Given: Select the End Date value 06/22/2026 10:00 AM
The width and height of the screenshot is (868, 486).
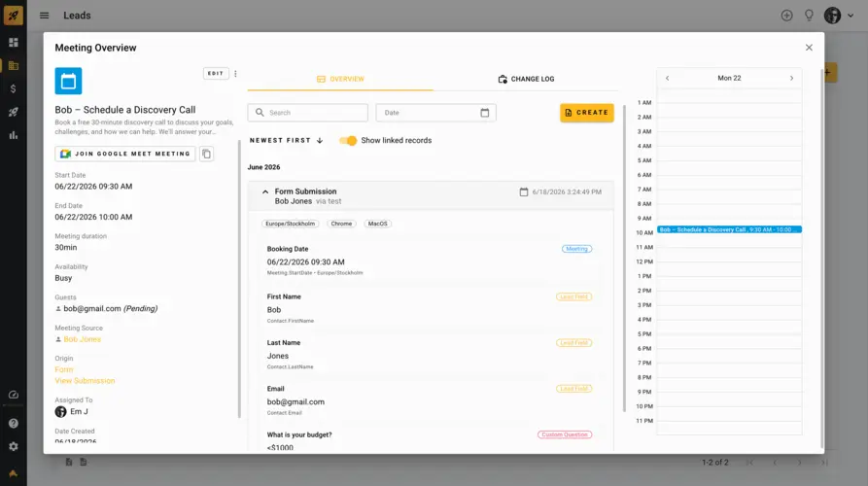Looking at the screenshot, I should coord(93,217).
